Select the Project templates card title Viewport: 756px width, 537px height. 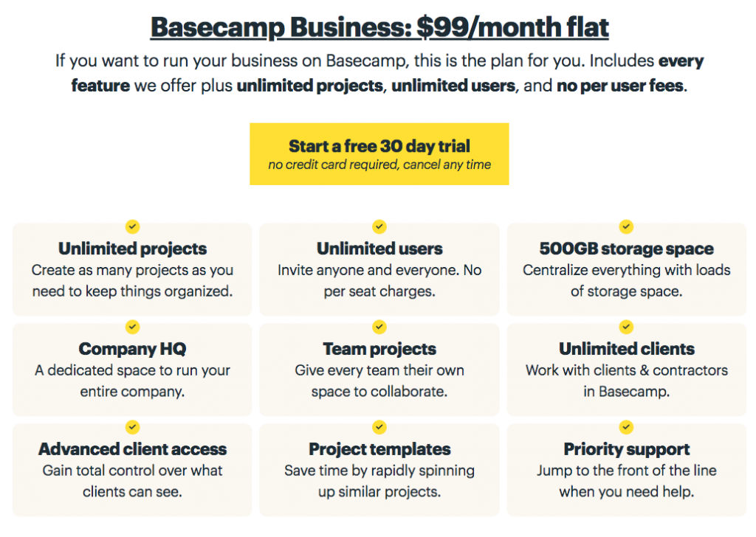[x=379, y=449]
